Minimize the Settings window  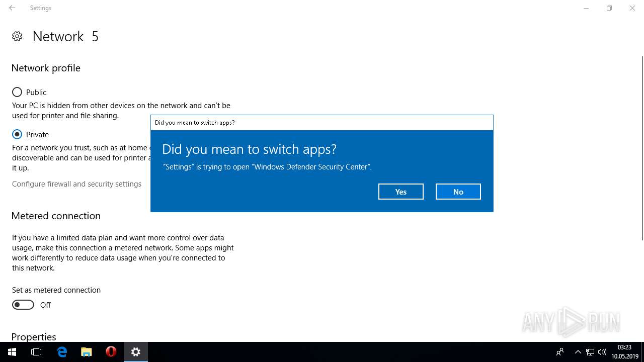coord(586,8)
